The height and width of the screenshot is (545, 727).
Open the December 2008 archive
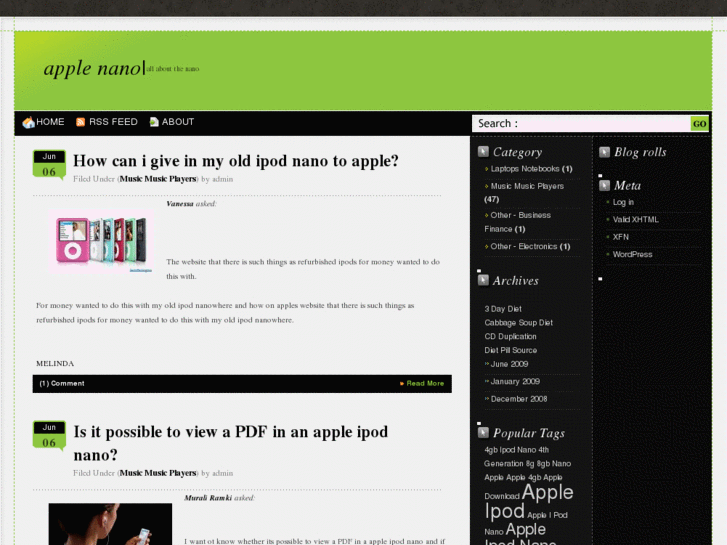519,399
